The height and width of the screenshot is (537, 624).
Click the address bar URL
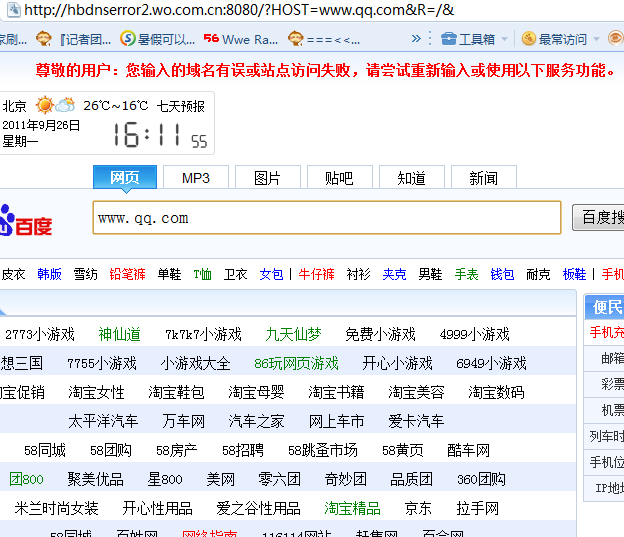[x=239, y=10]
